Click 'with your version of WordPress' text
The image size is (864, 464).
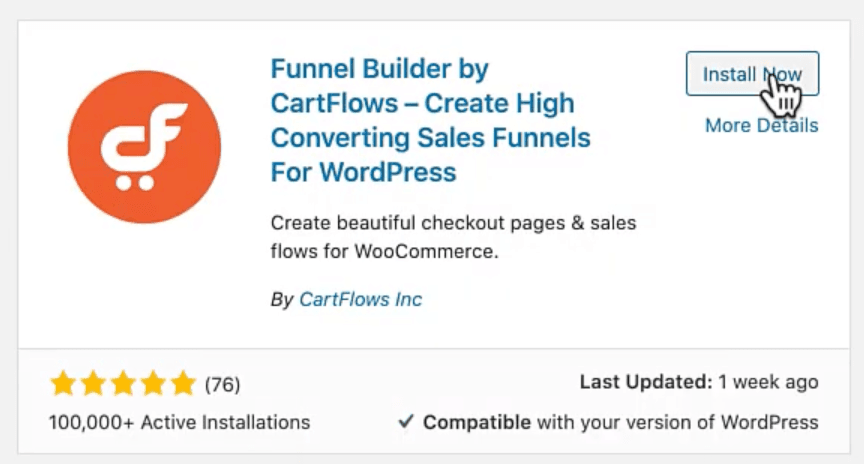click(x=677, y=422)
